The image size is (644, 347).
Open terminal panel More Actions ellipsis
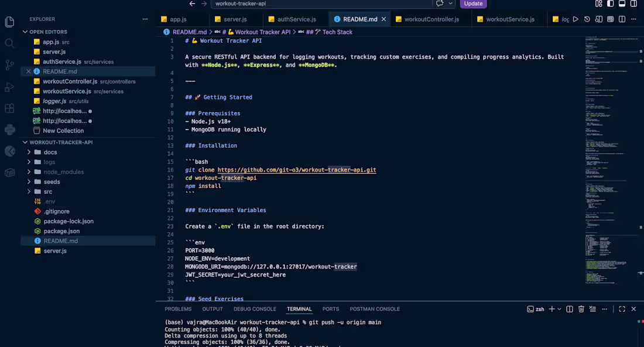(605, 309)
